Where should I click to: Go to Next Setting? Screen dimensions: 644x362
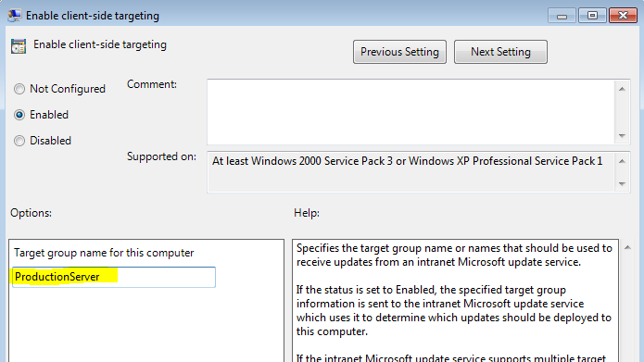click(x=500, y=52)
